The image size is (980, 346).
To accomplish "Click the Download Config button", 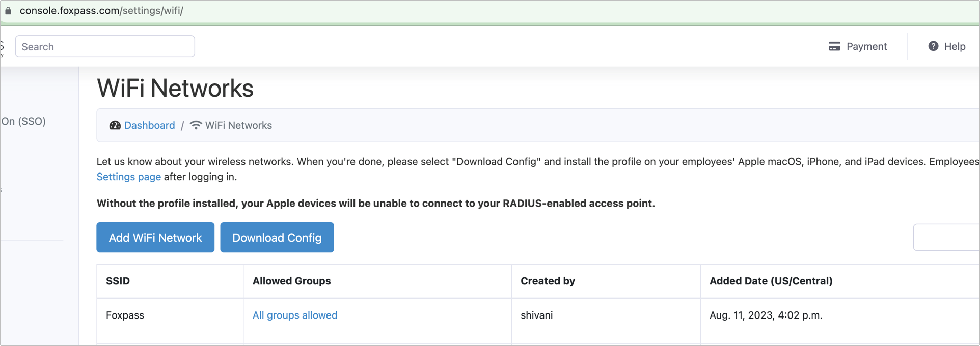I will pyautogui.click(x=277, y=238).
